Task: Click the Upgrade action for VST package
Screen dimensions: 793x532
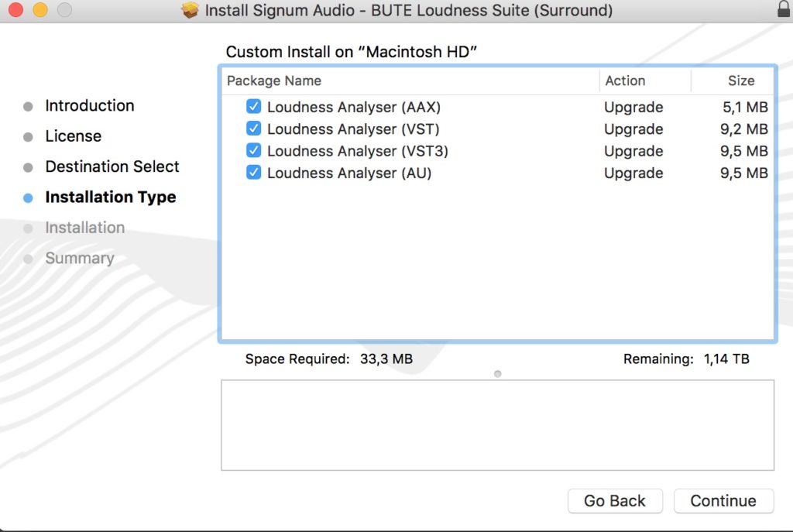Action: click(633, 129)
